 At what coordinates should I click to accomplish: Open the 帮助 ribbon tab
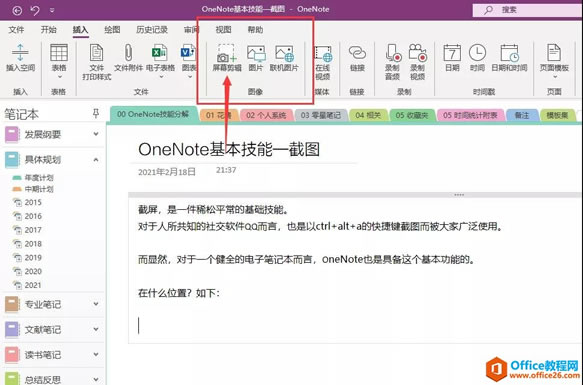[x=255, y=30]
